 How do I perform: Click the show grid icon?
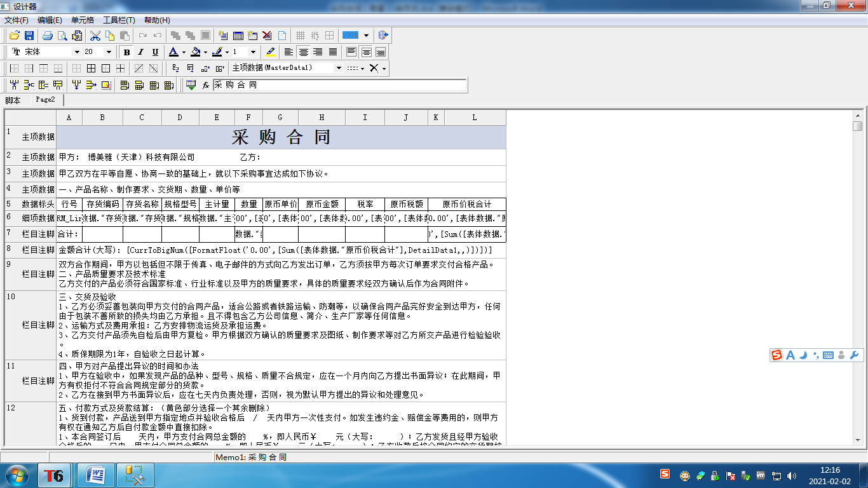pos(301,36)
